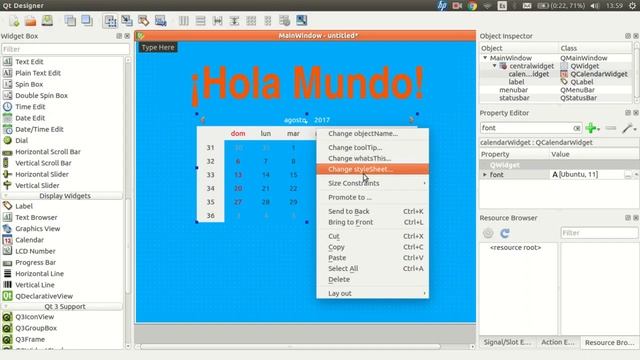The image size is (640, 360).
Task: Apply Lay Out Horizontally toolbar icon
Action: (x=184, y=20)
